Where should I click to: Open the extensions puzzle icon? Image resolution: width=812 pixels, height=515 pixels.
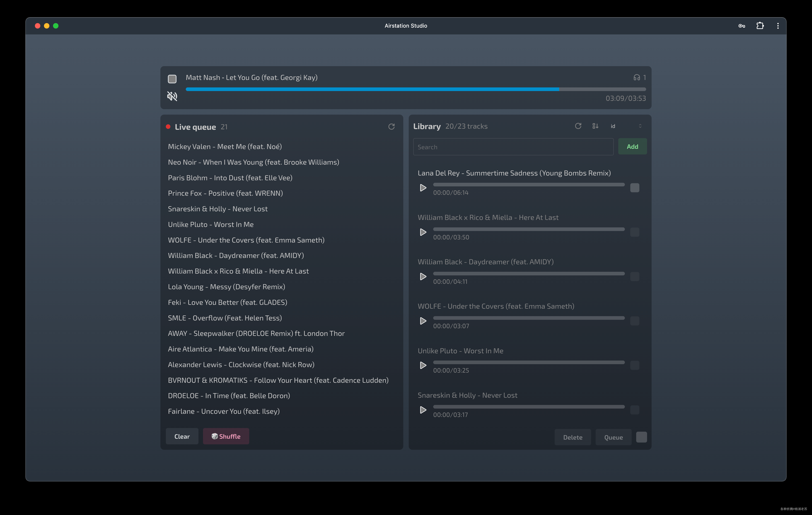click(760, 26)
